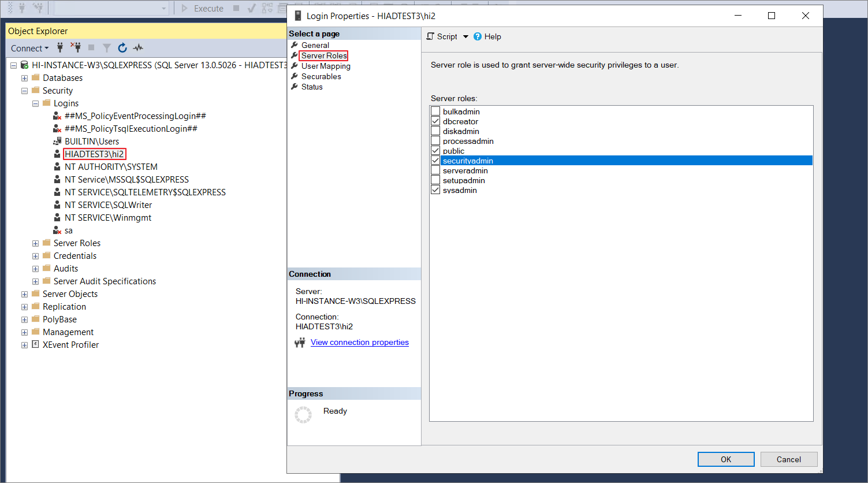Open the General page
868x483 pixels.
315,45
